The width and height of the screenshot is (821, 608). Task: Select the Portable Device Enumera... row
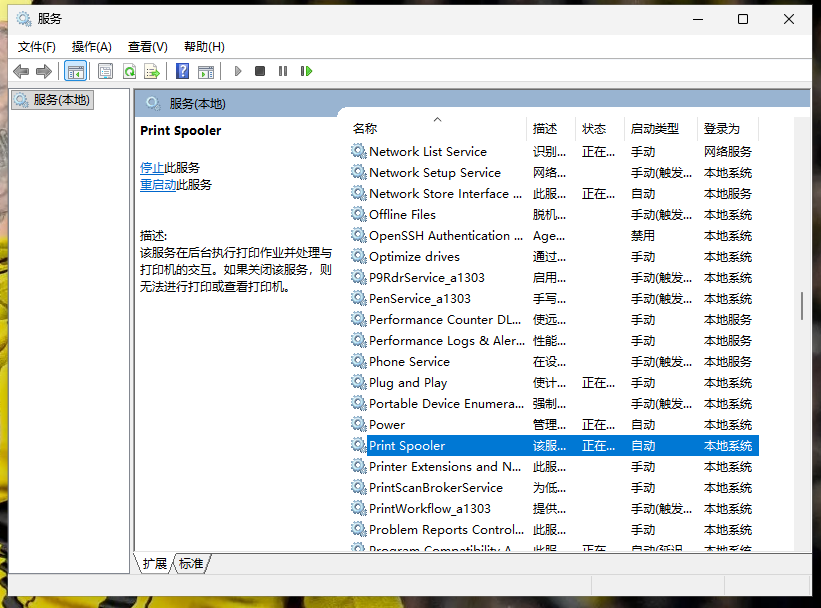click(554, 403)
